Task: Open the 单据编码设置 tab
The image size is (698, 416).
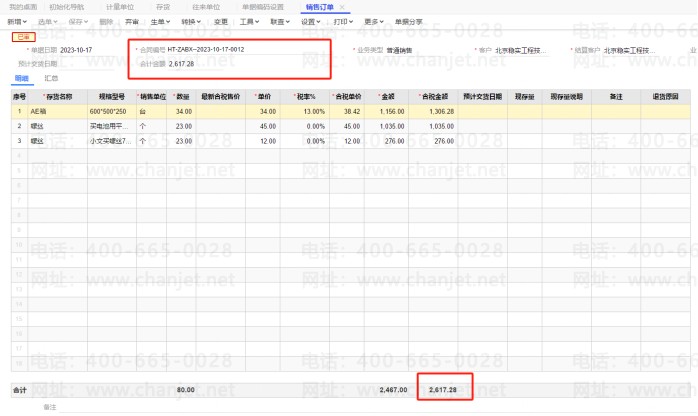Action: click(263, 7)
